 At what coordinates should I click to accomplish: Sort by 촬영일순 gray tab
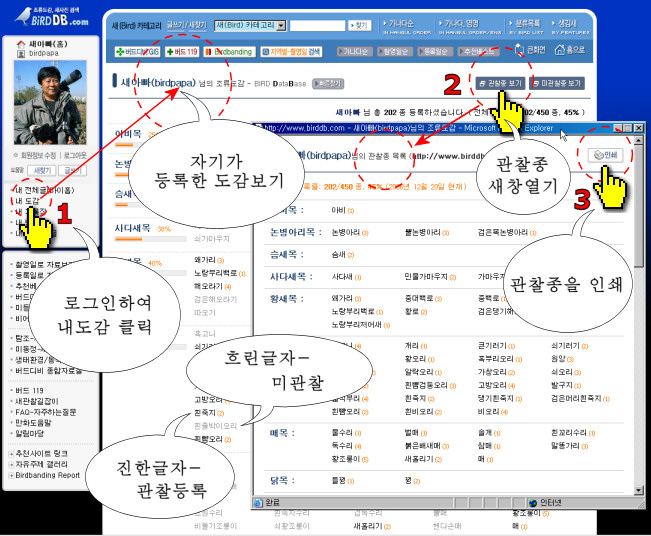(394, 51)
